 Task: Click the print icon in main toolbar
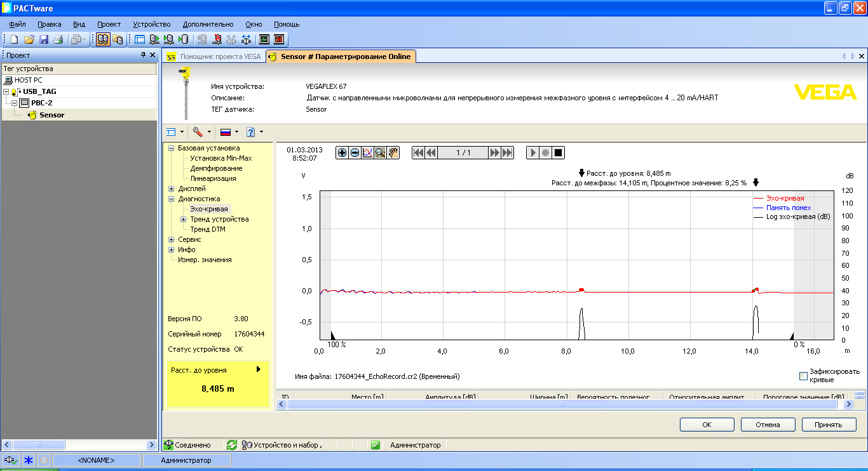(x=58, y=39)
